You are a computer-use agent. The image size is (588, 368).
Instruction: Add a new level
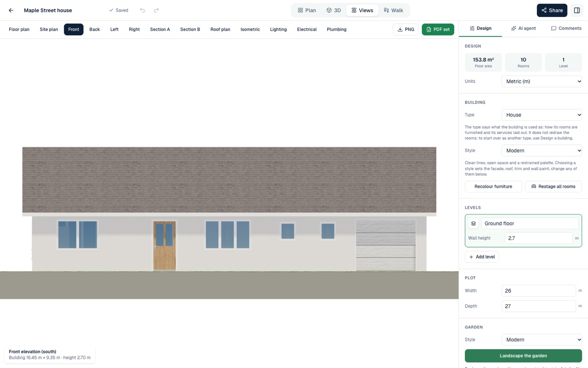482,257
